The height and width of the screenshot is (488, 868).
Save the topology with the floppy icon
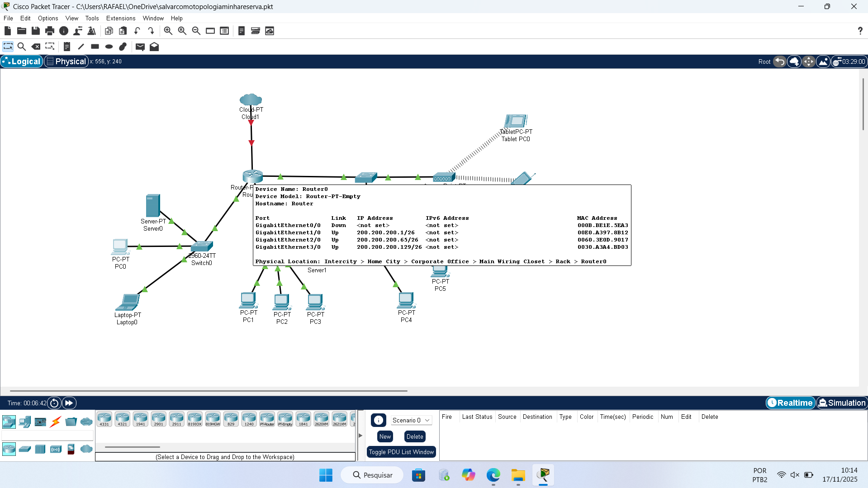pos(36,31)
